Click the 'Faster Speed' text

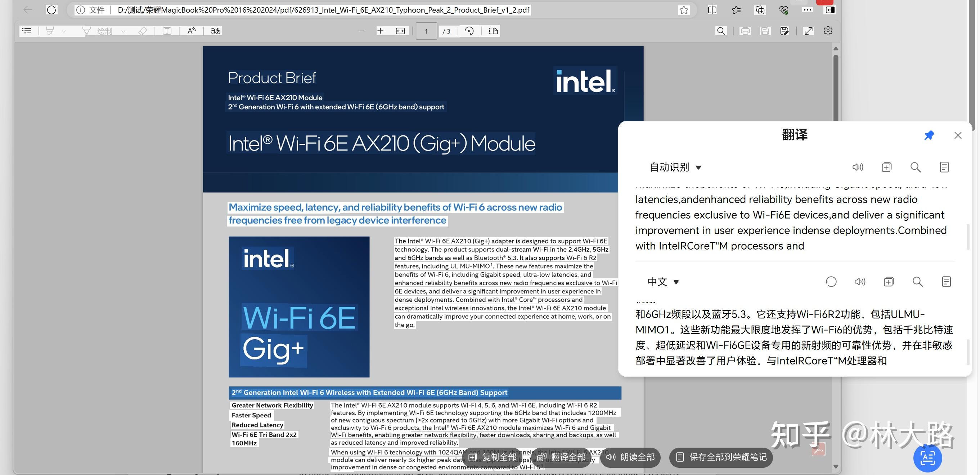click(251, 415)
